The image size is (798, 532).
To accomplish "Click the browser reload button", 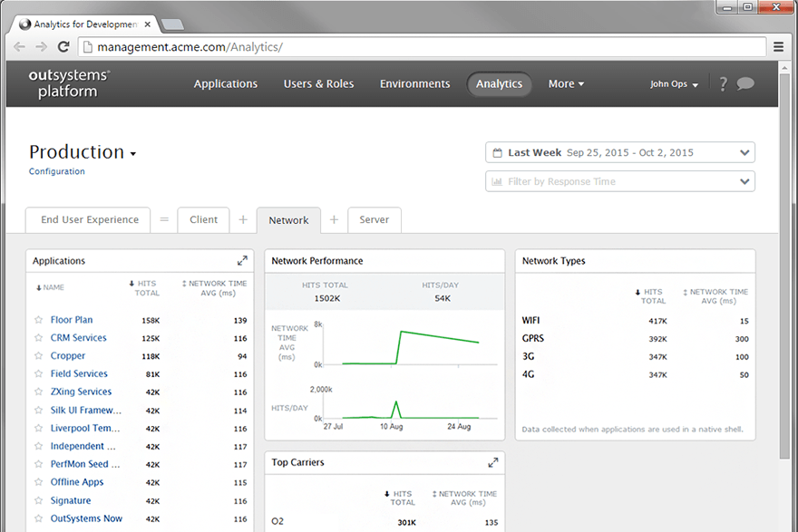I will click(x=63, y=47).
